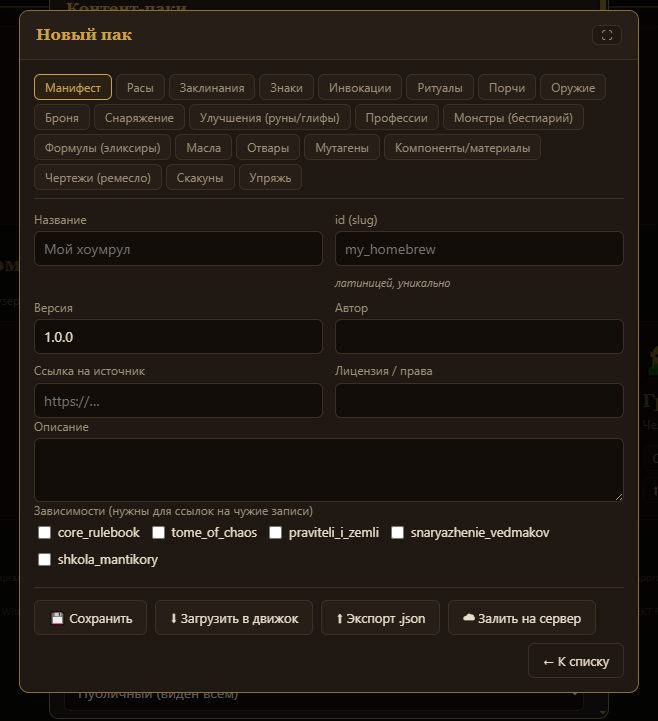Image resolution: width=658 pixels, height=721 pixels.
Task: Click the Описание text area
Action: tap(329, 469)
